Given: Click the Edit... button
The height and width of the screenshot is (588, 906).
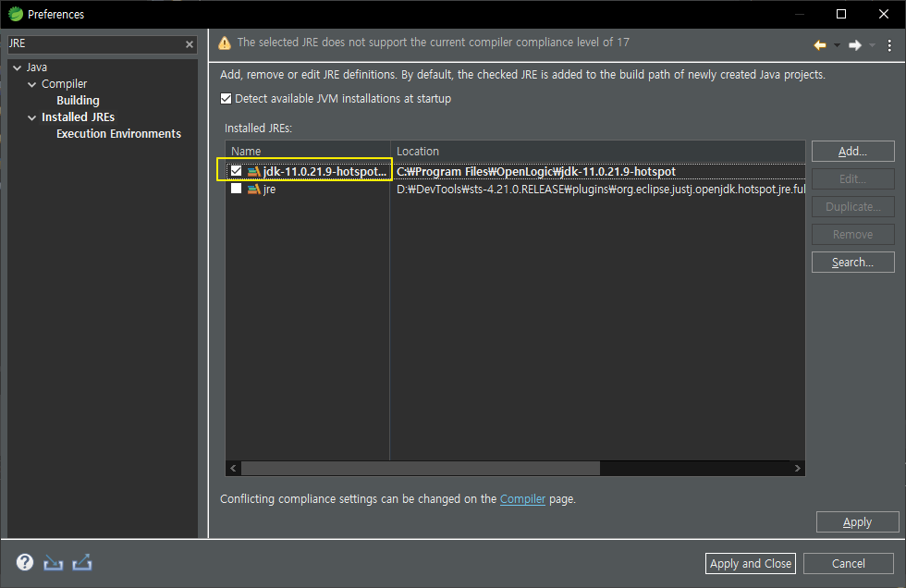Looking at the screenshot, I should pos(852,179).
